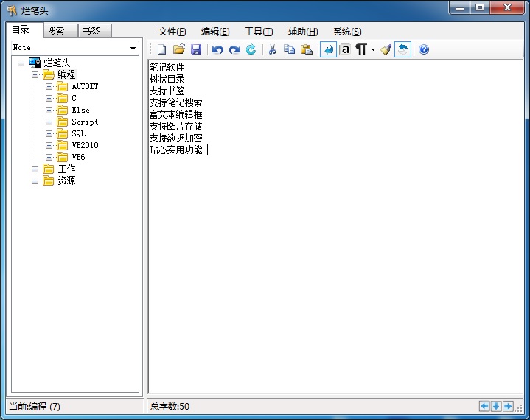Viewport: 530px width, 420px height.
Task: Open help with the blue question mark icon
Action: 424,49
